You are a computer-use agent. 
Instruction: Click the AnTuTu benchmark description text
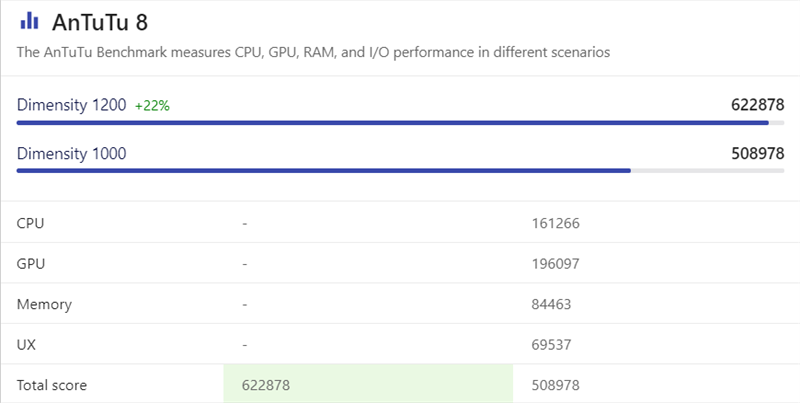click(x=313, y=52)
